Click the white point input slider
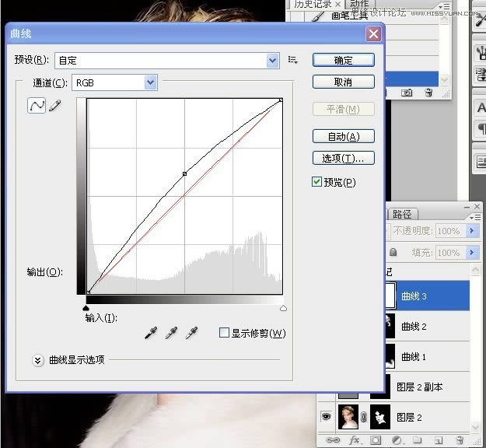 click(282, 309)
